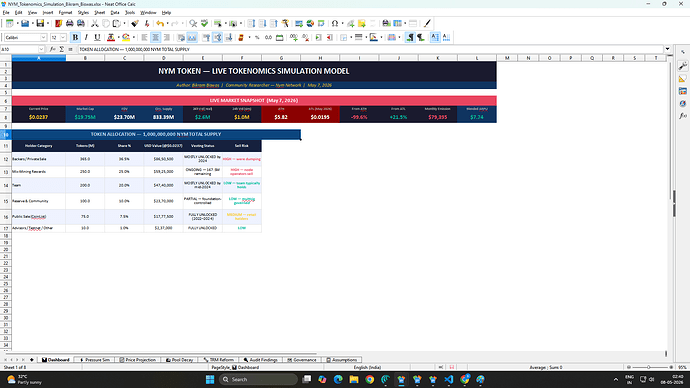Open Visual Studio Code from the taskbar
The width and height of the screenshot is (690, 388).
[x=448, y=379]
